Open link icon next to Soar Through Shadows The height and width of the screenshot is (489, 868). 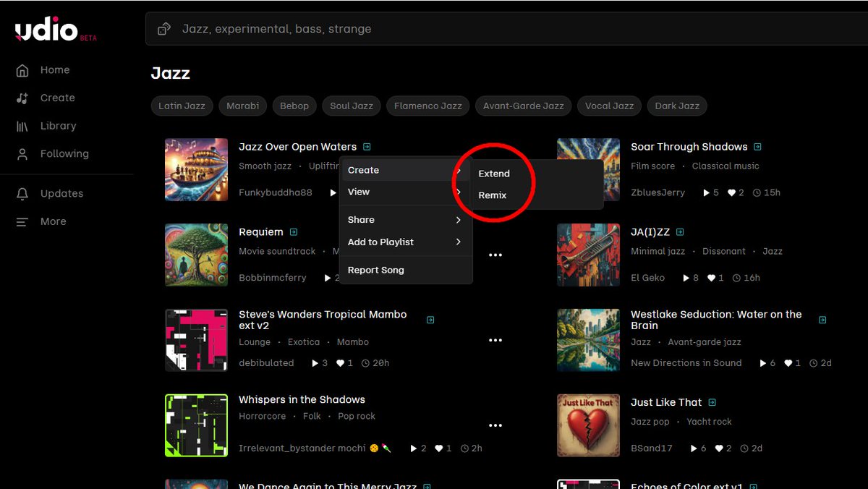(757, 147)
